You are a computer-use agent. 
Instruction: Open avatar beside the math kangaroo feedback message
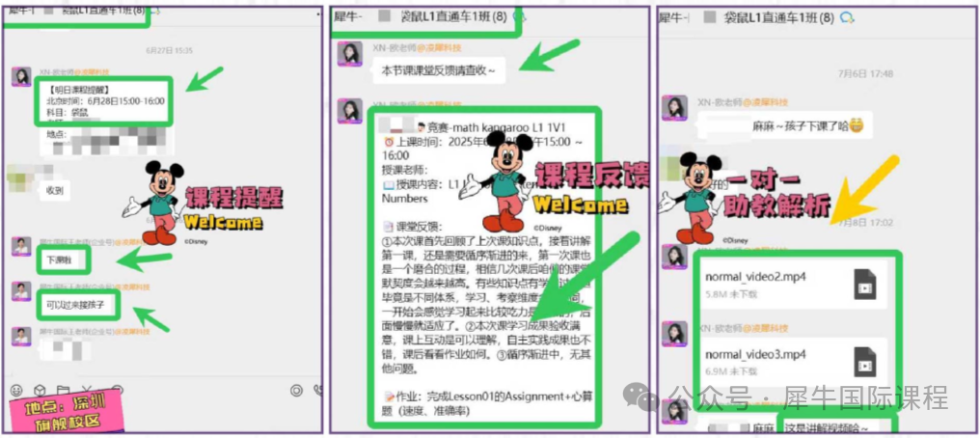tap(349, 111)
